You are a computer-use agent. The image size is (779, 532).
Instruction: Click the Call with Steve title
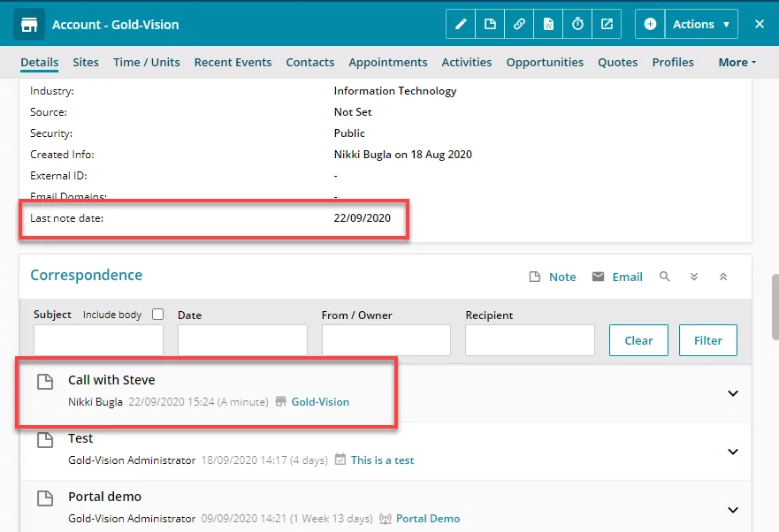[111, 380]
